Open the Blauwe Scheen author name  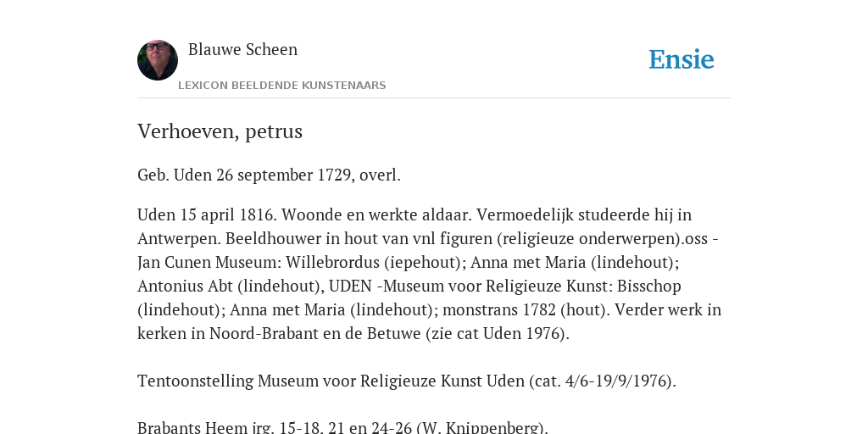click(242, 49)
